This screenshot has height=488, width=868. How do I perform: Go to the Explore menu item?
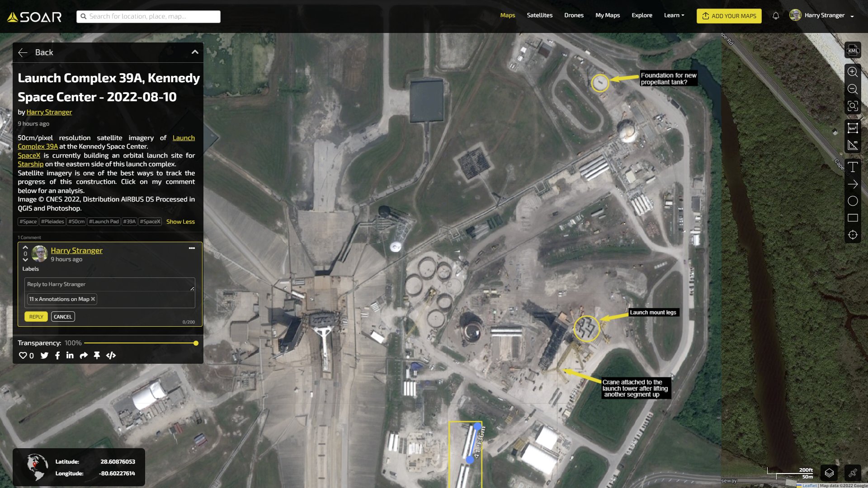click(x=642, y=15)
